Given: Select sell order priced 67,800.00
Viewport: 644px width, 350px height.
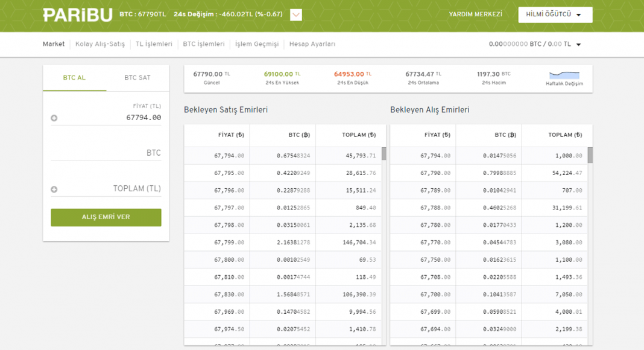Looking at the screenshot, I should [x=283, y=260].
